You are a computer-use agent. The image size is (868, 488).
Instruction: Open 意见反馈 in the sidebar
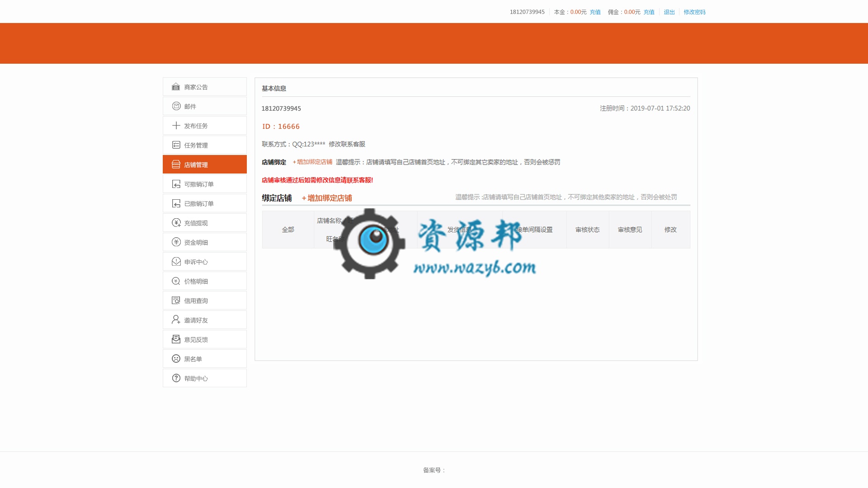pos(205,339)
